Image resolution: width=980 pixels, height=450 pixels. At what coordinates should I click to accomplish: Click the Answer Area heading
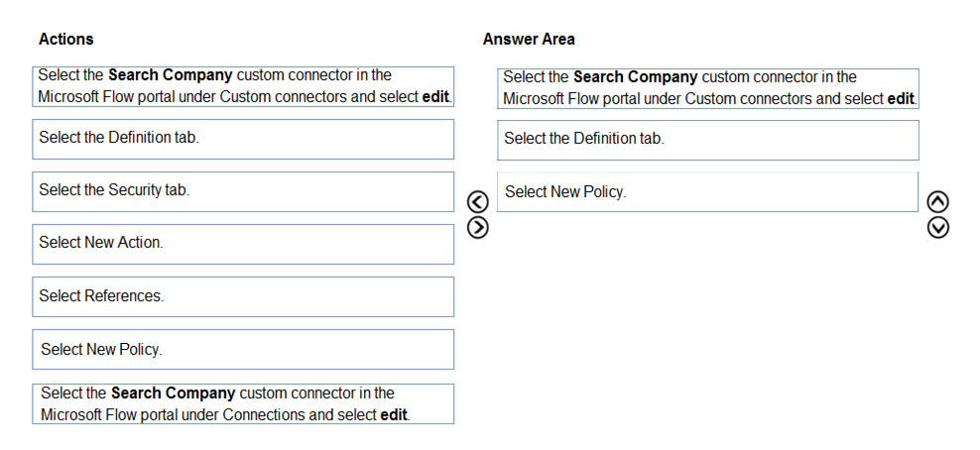(x=529, y=39)
